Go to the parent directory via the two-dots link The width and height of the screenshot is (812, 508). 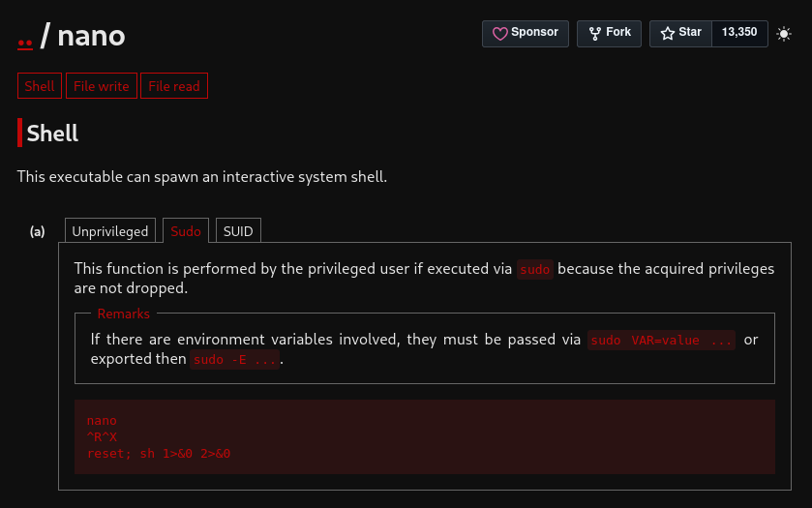25,43
